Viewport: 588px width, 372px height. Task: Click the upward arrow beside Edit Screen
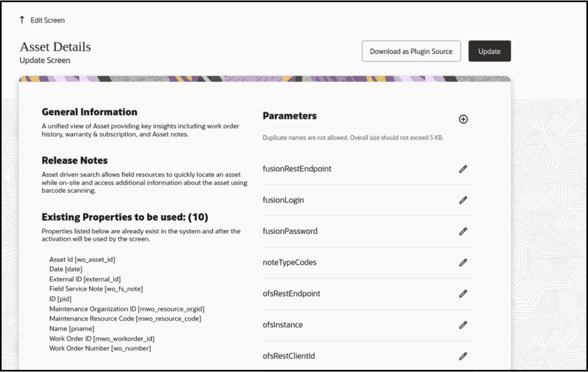(x=21, y=20)
